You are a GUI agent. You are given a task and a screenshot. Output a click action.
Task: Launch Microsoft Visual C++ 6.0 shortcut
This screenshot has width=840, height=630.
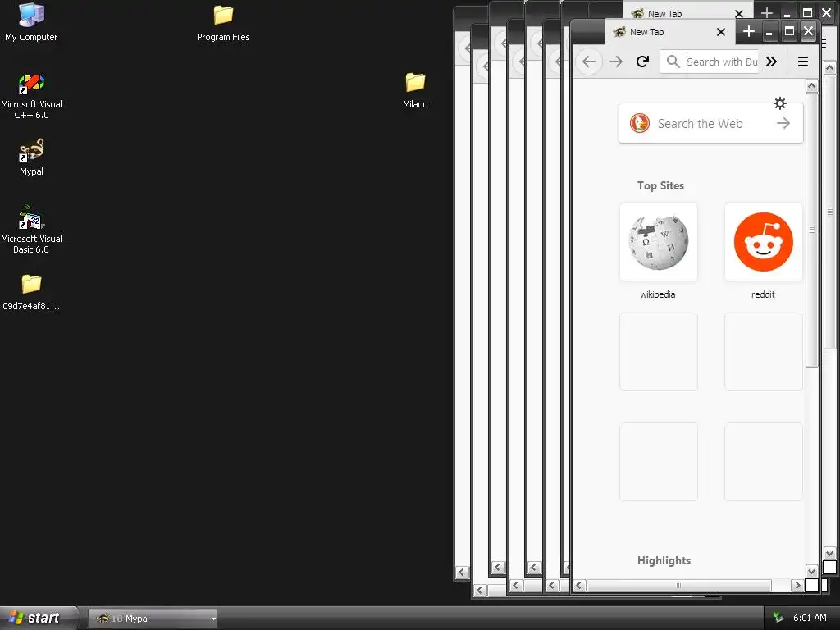(31, 97)
